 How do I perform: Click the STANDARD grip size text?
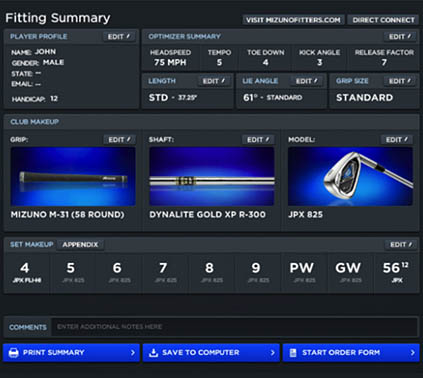[x=365, y=98]
